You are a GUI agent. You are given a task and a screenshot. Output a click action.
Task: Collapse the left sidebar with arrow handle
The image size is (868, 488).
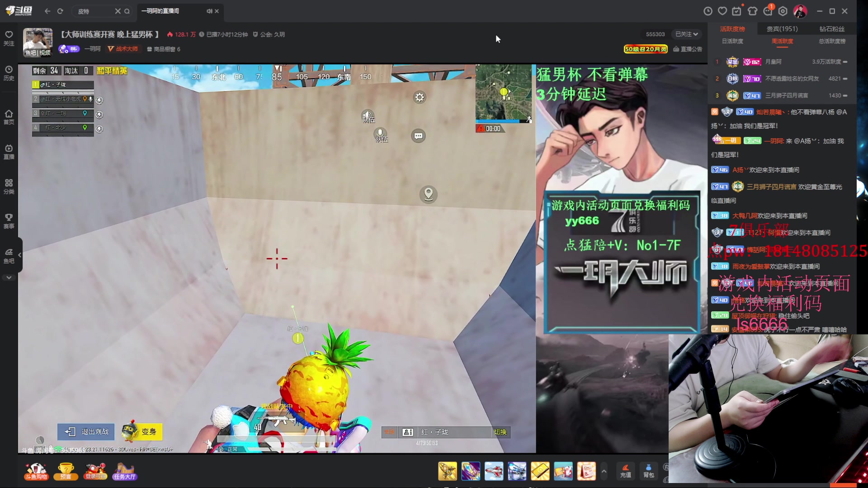(19, 255)
